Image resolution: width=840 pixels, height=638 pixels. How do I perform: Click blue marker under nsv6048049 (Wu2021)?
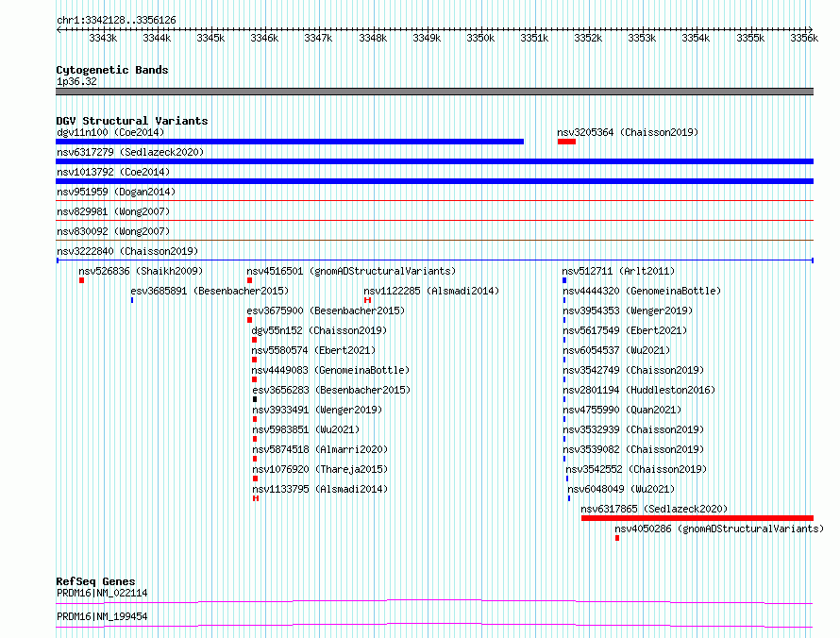click(569, 498)
